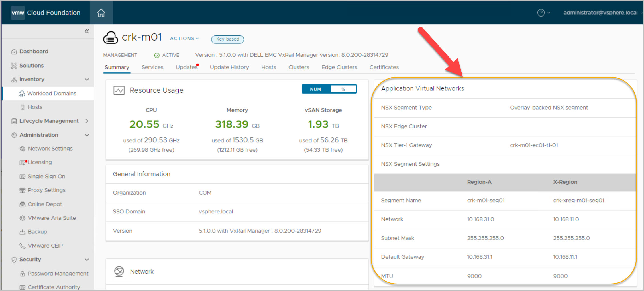Open Network Settings in sidebar
This screenshot has height=291, width=644.
[50, 149]
